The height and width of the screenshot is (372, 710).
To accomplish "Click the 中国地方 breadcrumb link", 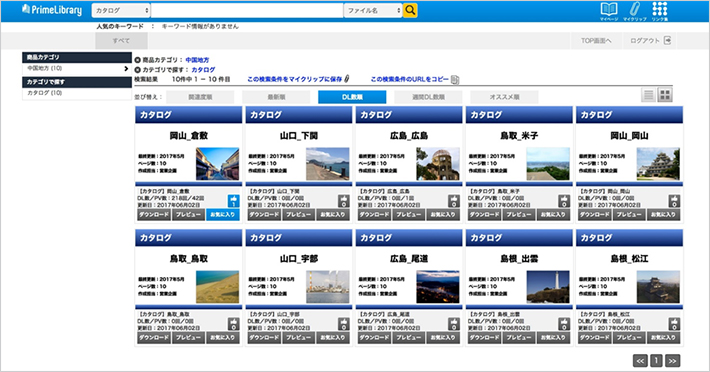I will click(x=197, y=60).
